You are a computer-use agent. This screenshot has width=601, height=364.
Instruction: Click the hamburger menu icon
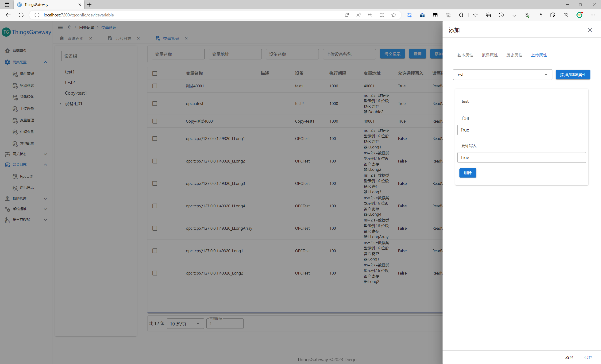click(x=60, y=27)
